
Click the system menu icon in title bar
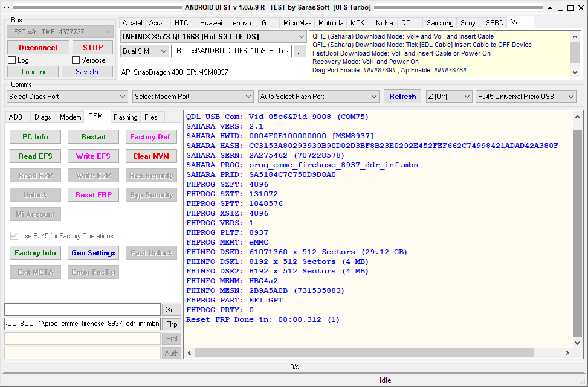(7, 7)
